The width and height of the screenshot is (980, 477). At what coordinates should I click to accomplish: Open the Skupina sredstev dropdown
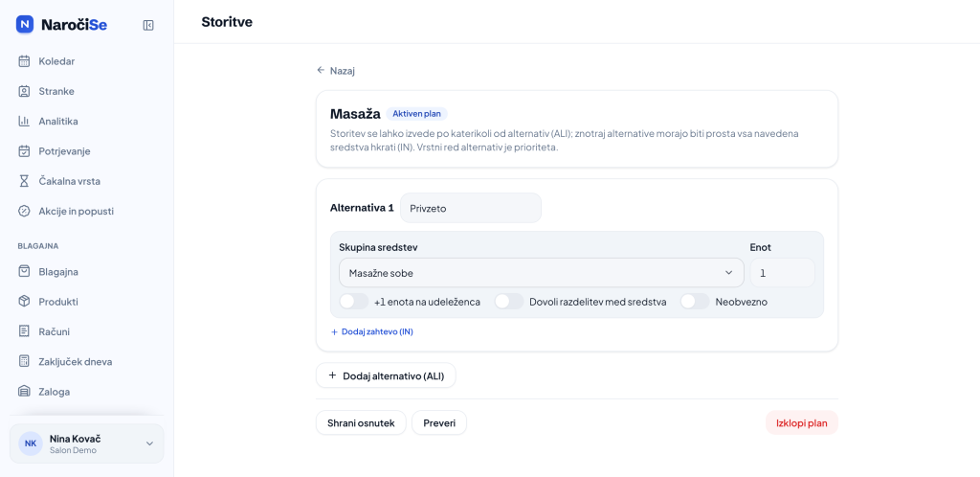point(542,273)
